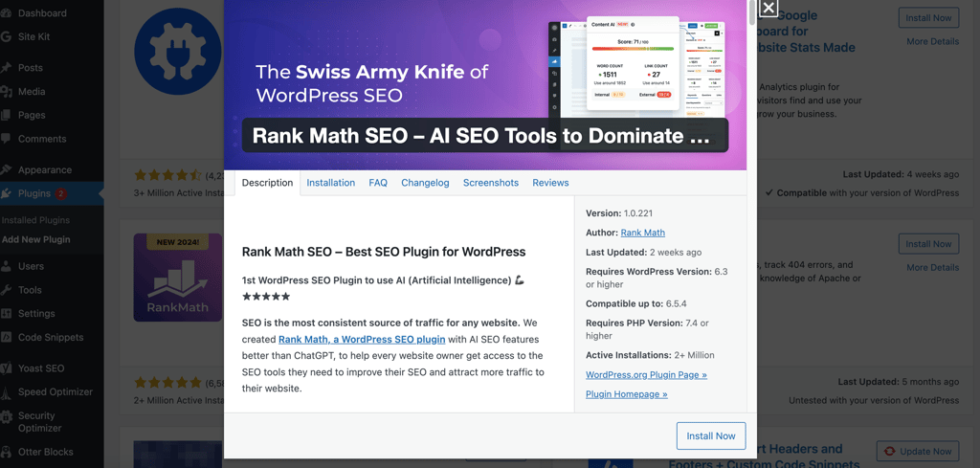
Task: Click the Update Now button
Action: tap(917, 451)
